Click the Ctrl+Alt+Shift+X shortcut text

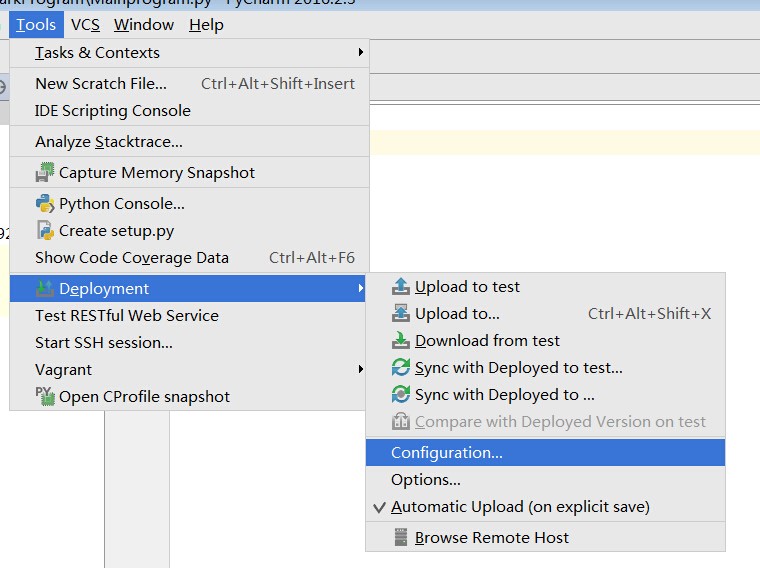(649, 314)
